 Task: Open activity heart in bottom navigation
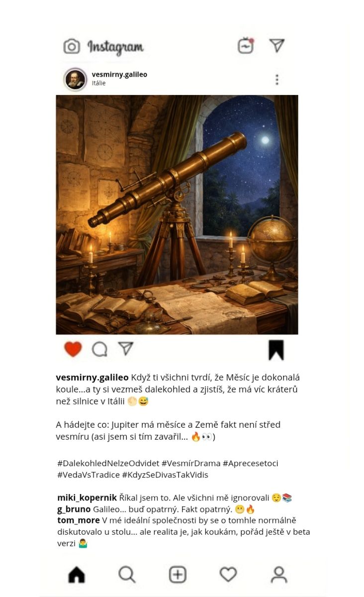(x=228, y=575)
